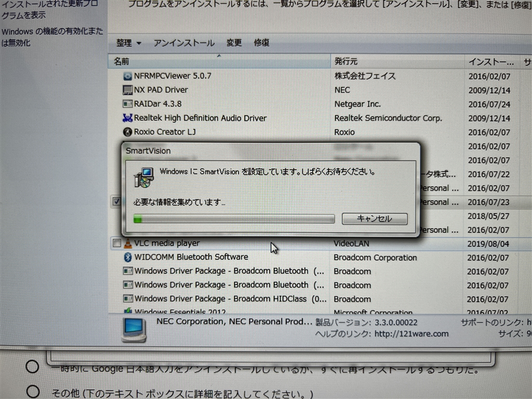Screen dimensions: 532x399
Task: Select the Google 日本語入力 reinstall radio option
Action: coord(32,366)
